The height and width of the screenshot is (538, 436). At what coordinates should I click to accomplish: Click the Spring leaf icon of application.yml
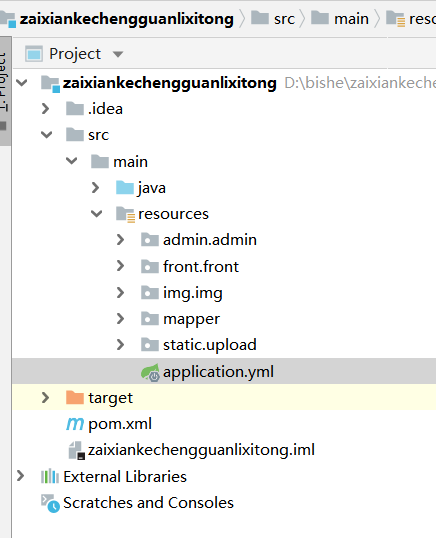point(150,373)
